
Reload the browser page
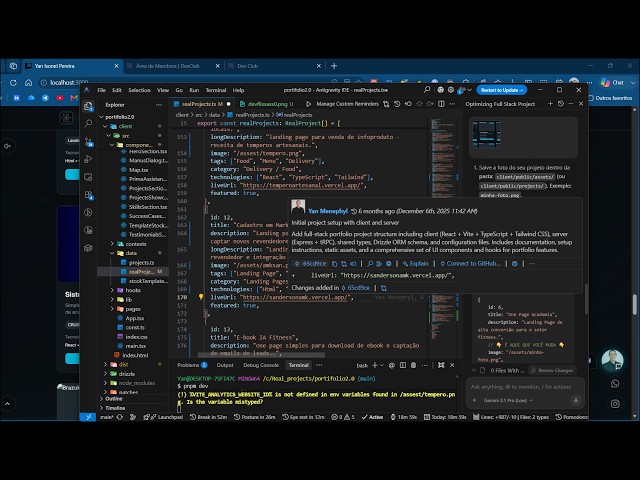coord(13,82)
